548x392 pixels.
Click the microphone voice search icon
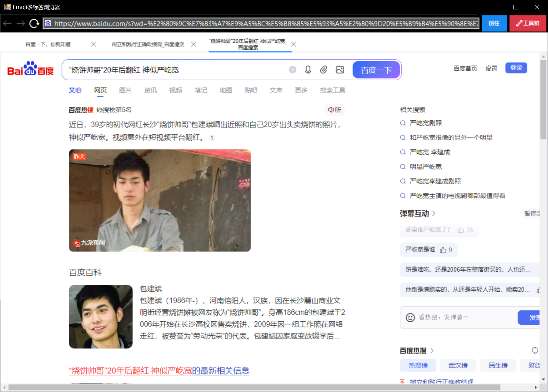[308, 70]
